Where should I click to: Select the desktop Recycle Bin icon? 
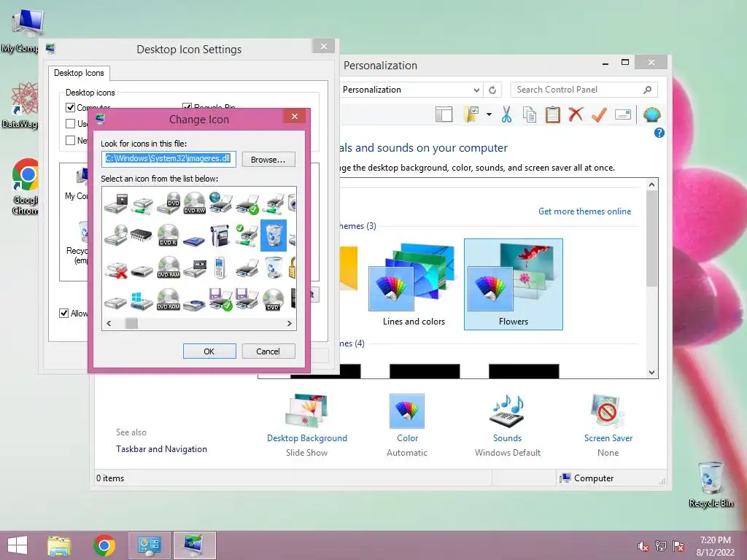pos(711,484)
